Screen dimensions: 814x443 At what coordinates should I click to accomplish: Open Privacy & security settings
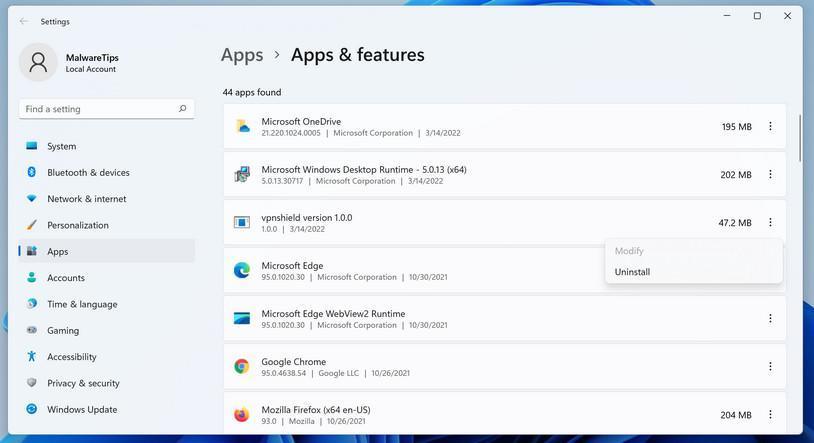pos(106,383)
